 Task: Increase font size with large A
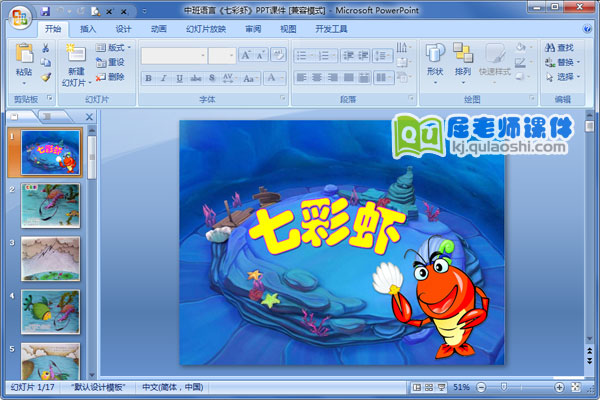245,55
